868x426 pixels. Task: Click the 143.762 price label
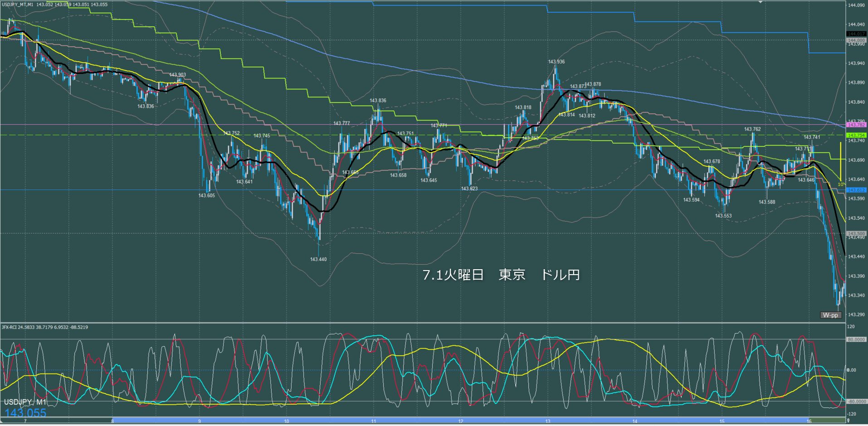coord(752,129)
